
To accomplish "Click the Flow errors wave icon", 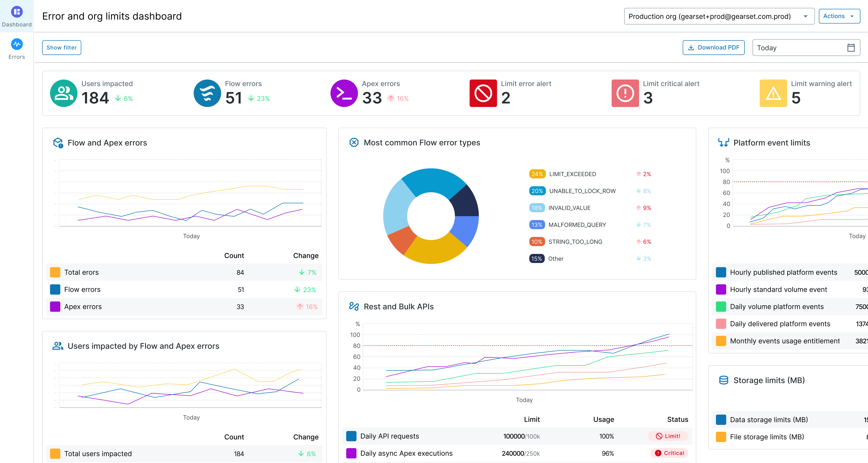I will coord(207,93).
